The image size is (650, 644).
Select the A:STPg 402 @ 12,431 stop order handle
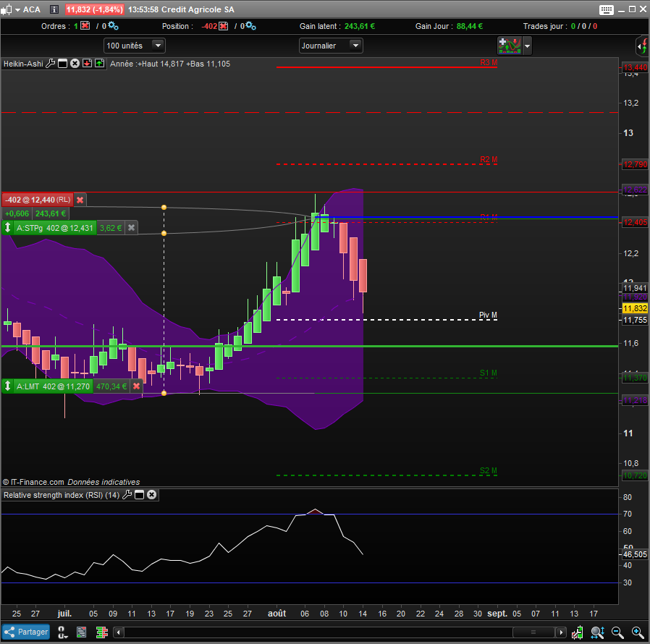click(7, 227)
